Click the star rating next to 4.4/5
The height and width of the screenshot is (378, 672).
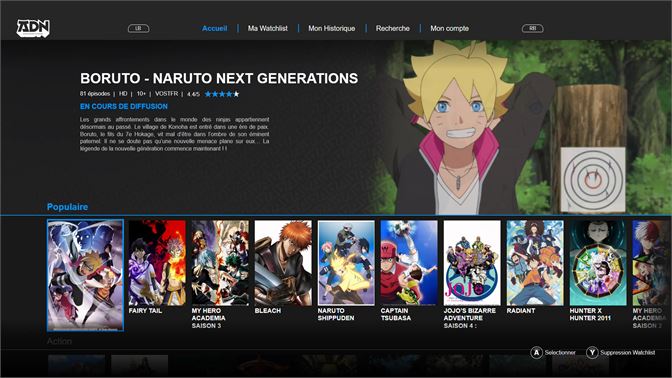(222, 94)
